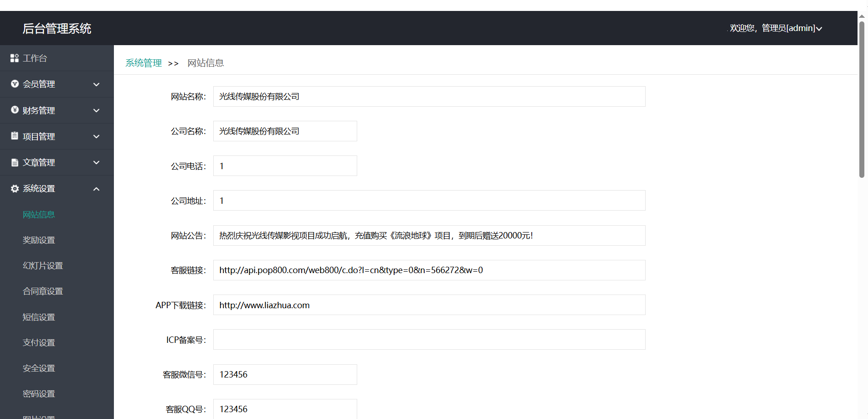Expand the 财务管理 chevron

click(96, 110)
